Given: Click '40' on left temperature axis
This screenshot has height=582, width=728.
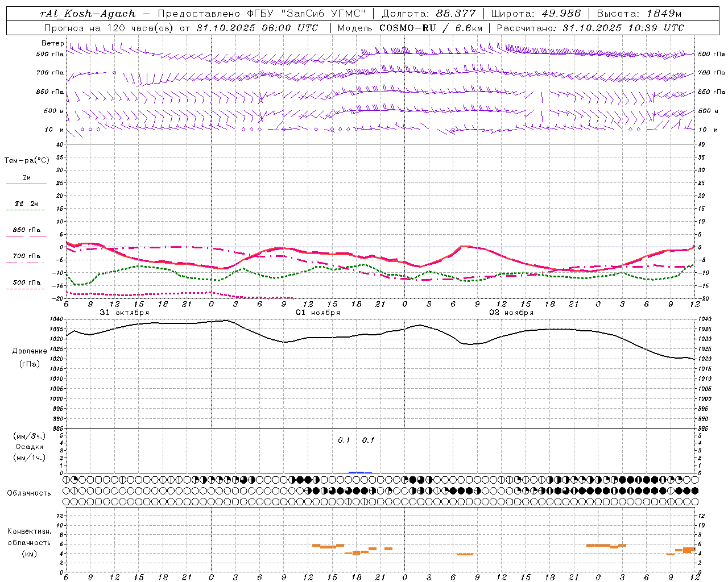Looking at the screenshot, I should 60,144.
